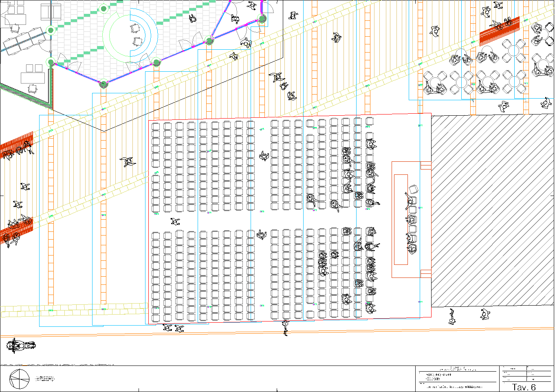Screen dimensions: 555x392
Task: Select the green column at the glazing's lowest vertex
Action: pyautogui.click(x=104, y=84)
